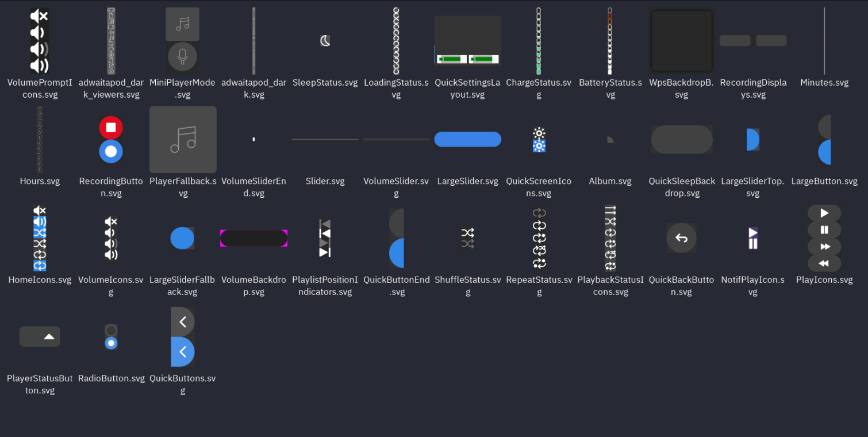This screenshot has height=437, width=868.
Task: Click the MiniPlayerMode.svg thumbnail
Action: (182, 41)
